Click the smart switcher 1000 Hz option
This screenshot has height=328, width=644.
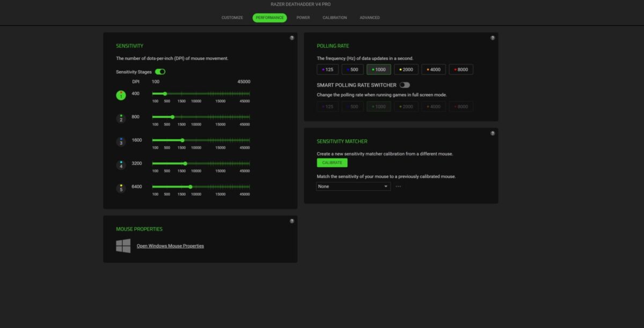(379, 107)
